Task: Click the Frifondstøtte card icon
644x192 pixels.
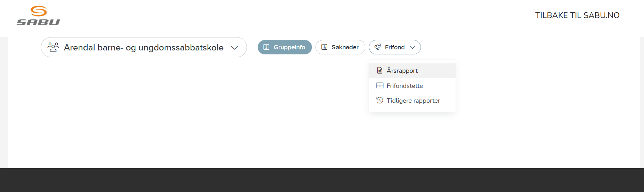Action: coord(379,86)
